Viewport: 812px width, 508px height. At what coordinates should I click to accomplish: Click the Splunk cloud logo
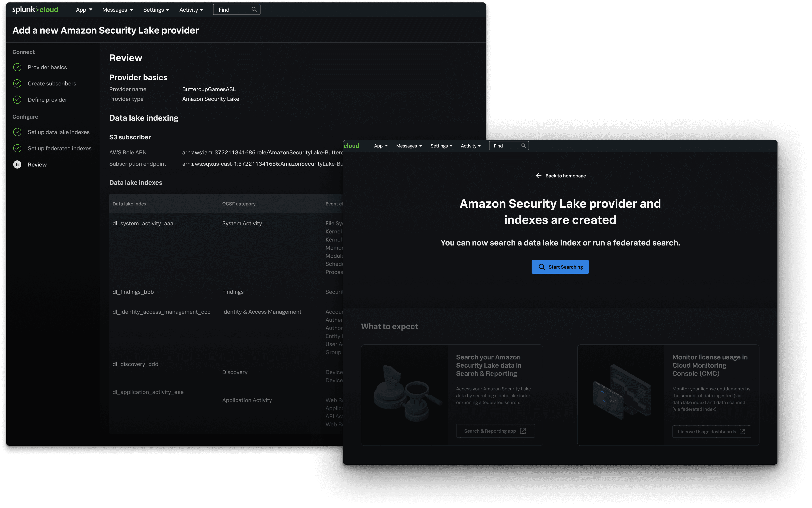[35, 9]
